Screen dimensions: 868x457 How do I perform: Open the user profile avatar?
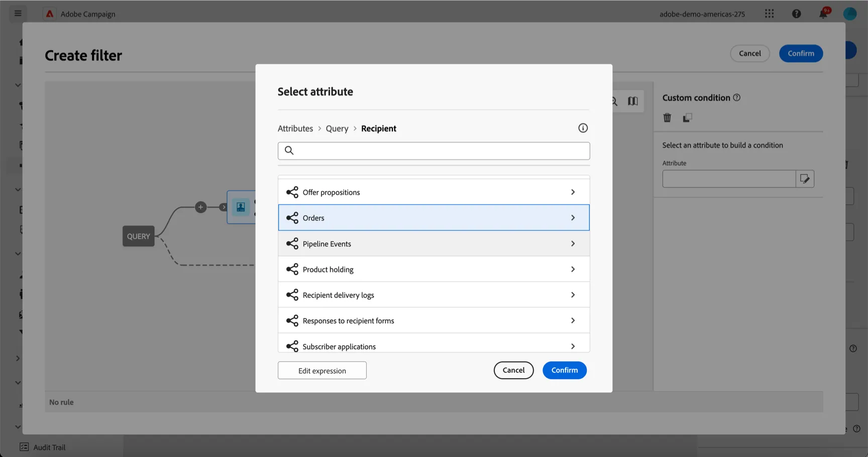click(x=850, y=14)
